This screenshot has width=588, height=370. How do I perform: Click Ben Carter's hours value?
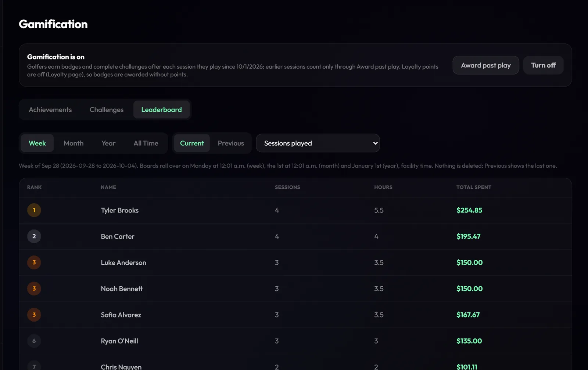(376, 236)
